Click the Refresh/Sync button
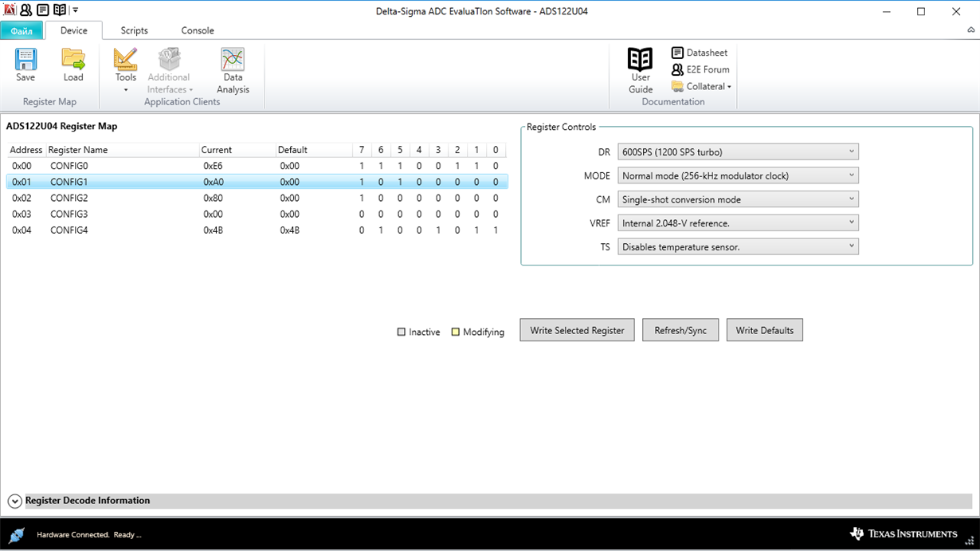 point(680,330)
